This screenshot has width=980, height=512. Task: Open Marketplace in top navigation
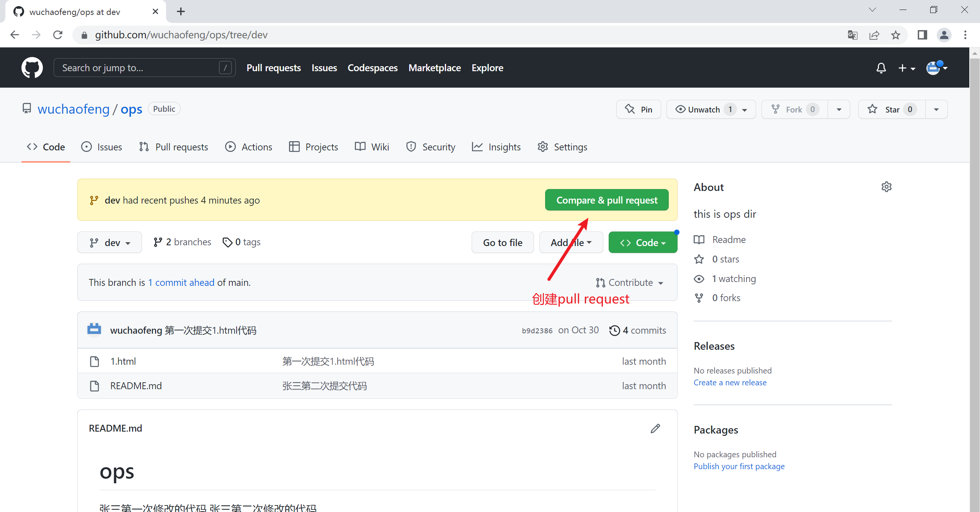[434, 68]
